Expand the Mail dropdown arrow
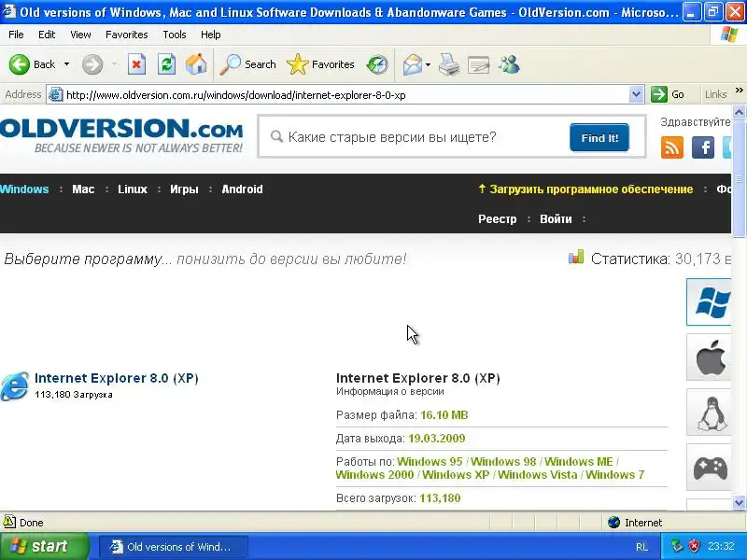 429,64
